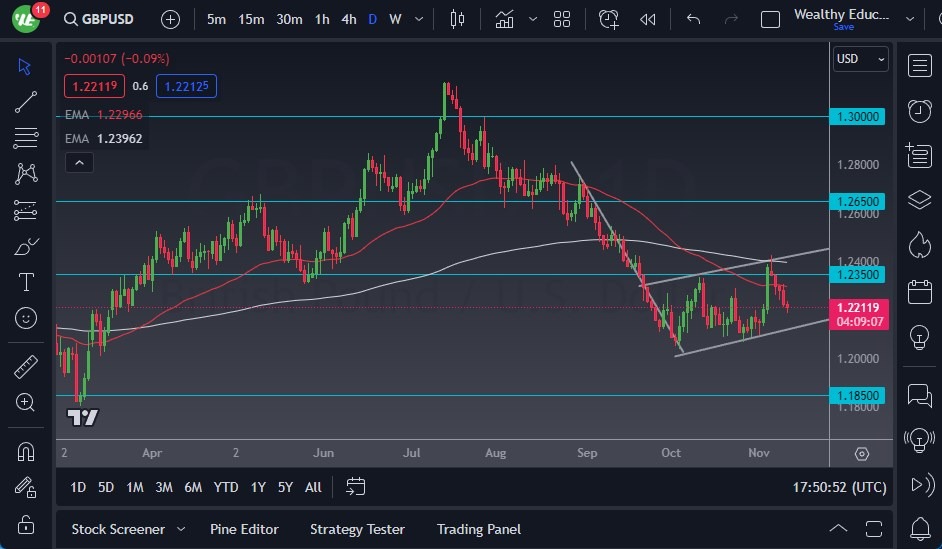This screenshot has height=549, width=942.
Task: Expand the Stock Screener dropdown arrow
Action: 181,529
